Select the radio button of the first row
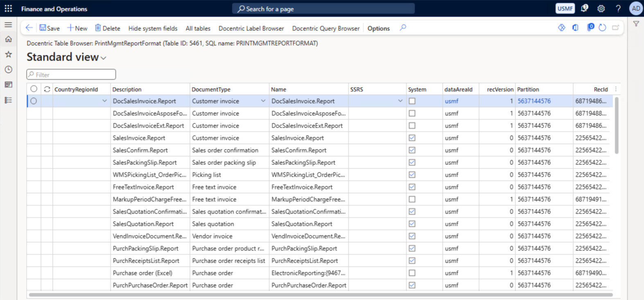Screen dimensions: 644x300 tap(34, 101)
